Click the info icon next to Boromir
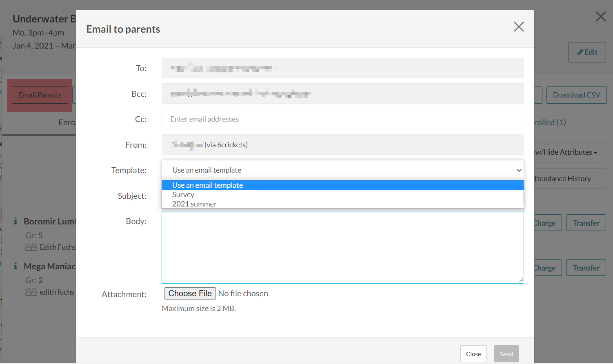Screen dimensions: 613x364 tap(16, 221)
